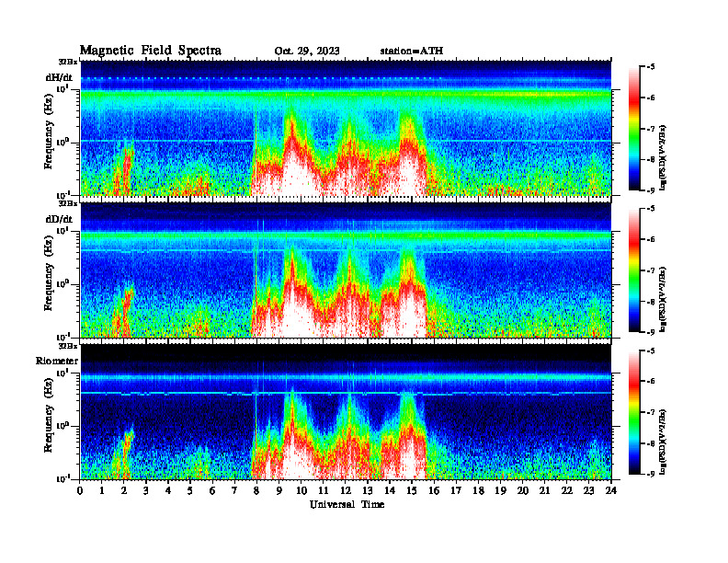Click hour "10" on the time axis
Image resolution: width=728 pixels, height=563 pixels.
[301, 490]
